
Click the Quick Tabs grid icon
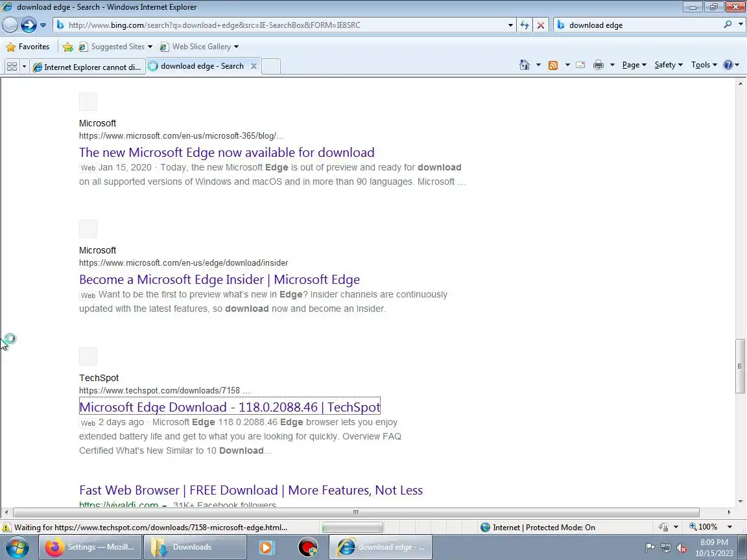point(12,66)
